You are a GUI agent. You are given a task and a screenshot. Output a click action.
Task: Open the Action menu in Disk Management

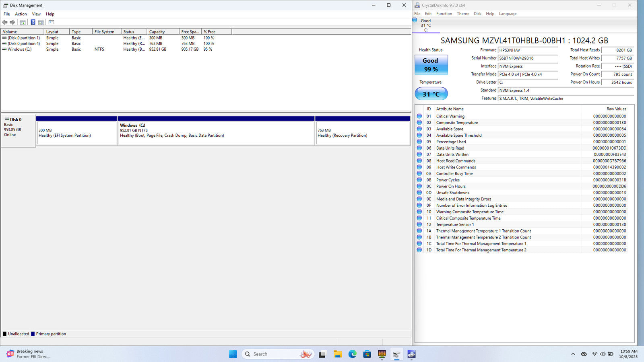pyautogui.click(x=21, y=14)
